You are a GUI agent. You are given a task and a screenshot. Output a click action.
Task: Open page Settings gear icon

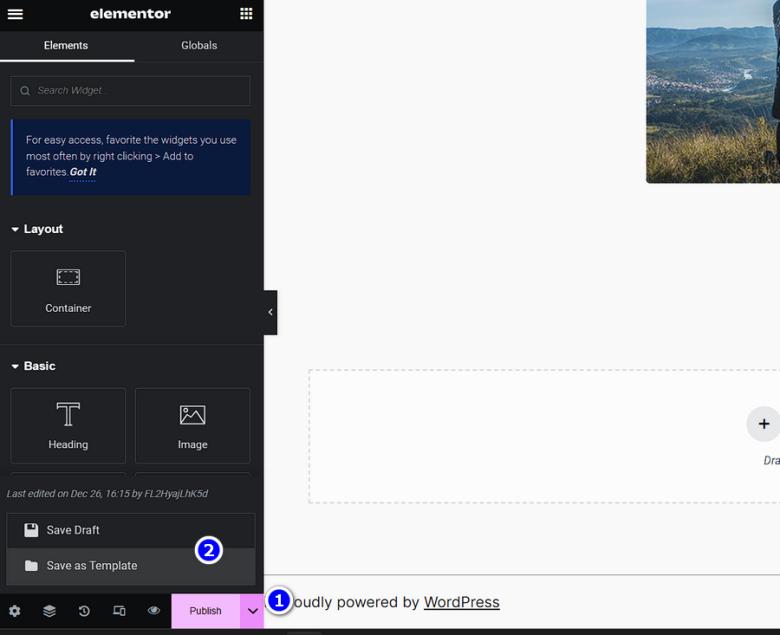(x=15, y=611)
